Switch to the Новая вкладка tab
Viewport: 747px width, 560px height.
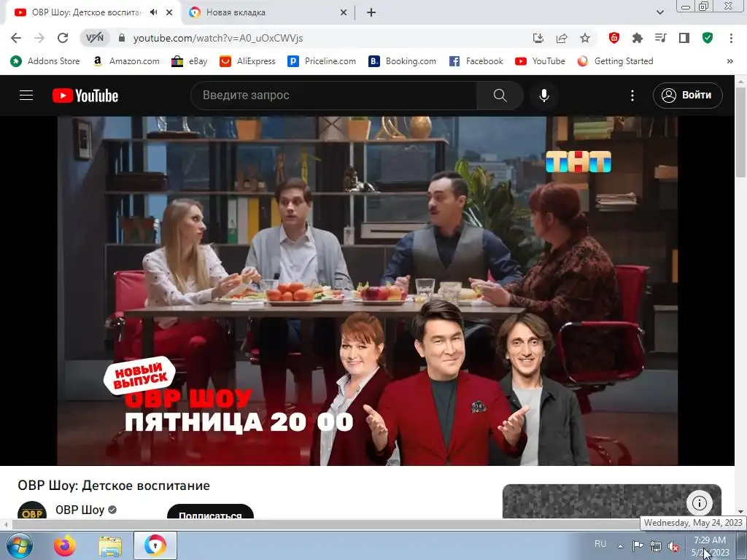[268, 12]
